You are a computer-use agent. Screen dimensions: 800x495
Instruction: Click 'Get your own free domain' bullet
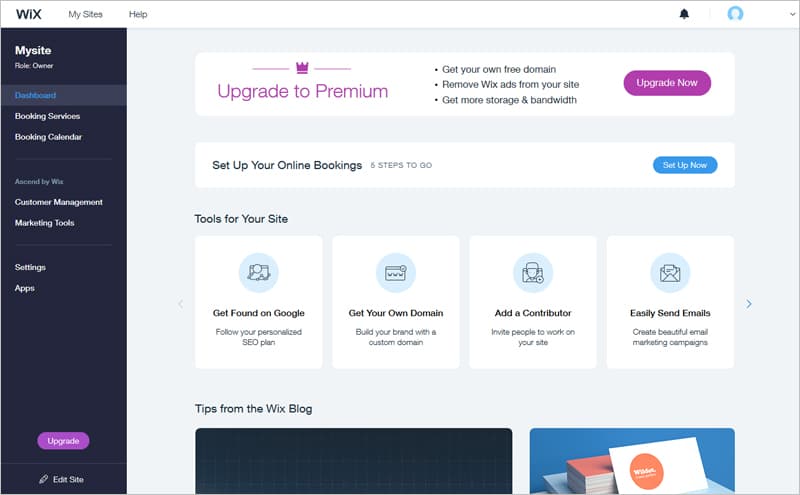tap(498, 69)
